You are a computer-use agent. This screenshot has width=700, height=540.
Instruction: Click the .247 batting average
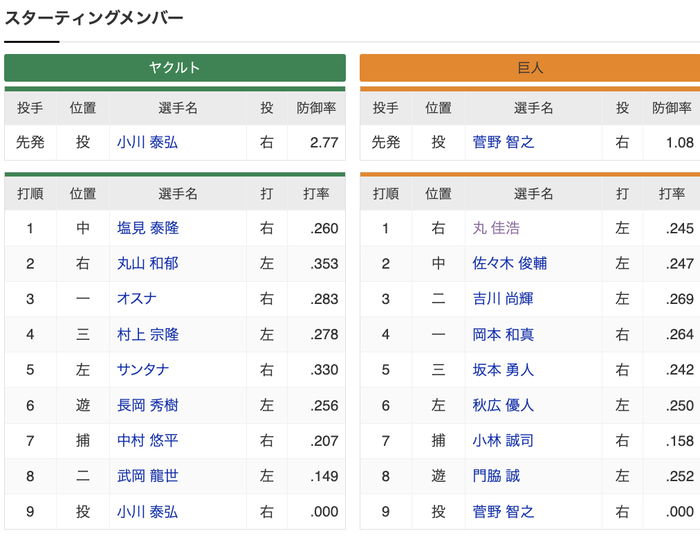tap(679, 264)
